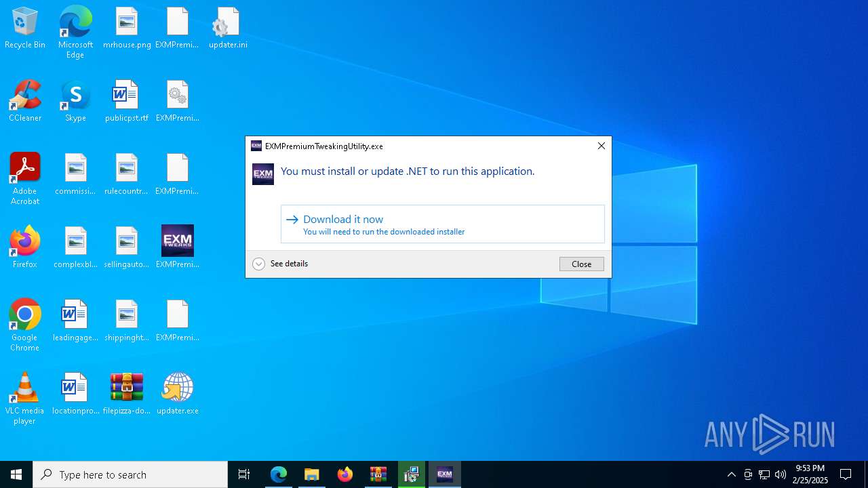Switch to EXM app in taskbar

click(445, 474)
